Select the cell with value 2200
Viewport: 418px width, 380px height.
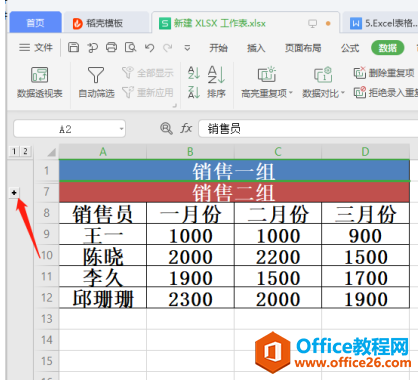click(278, 255)
